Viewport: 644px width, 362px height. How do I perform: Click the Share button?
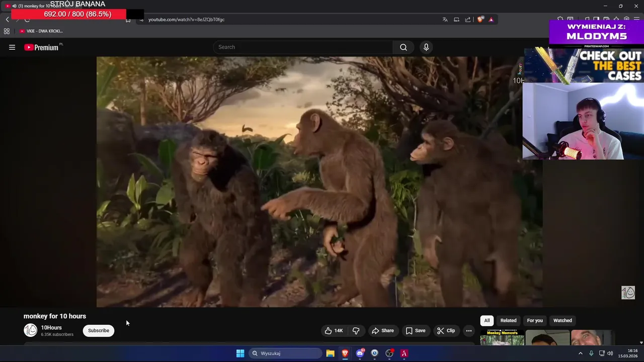(383, 330)
